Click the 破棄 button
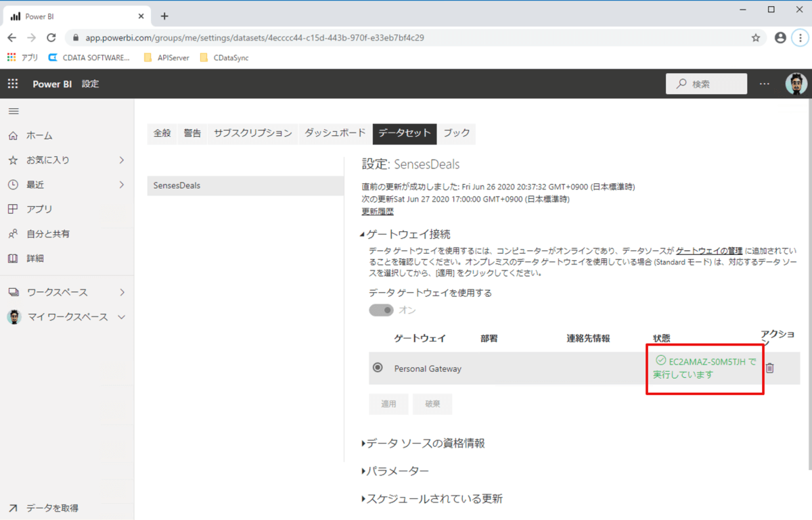Viewport: 812px width, 520px height. coord(432,404)
